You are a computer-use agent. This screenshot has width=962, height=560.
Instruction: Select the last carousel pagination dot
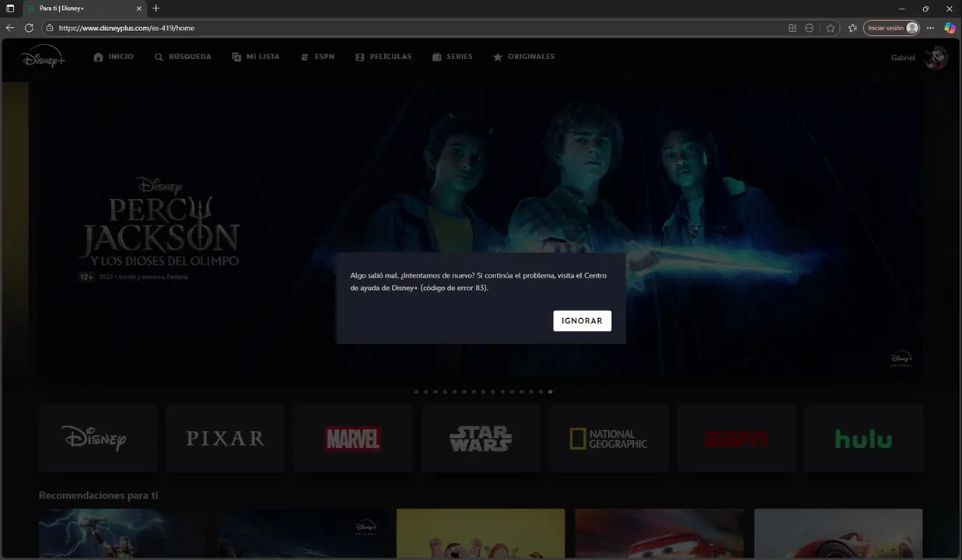pyautogui.click(x=551, y=392)
